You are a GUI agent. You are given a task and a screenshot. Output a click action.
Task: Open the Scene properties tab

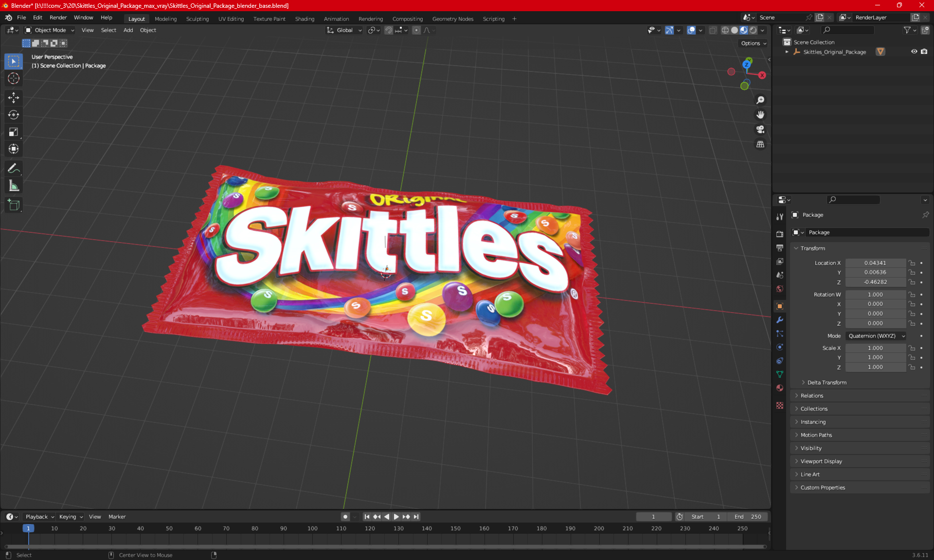780,275
